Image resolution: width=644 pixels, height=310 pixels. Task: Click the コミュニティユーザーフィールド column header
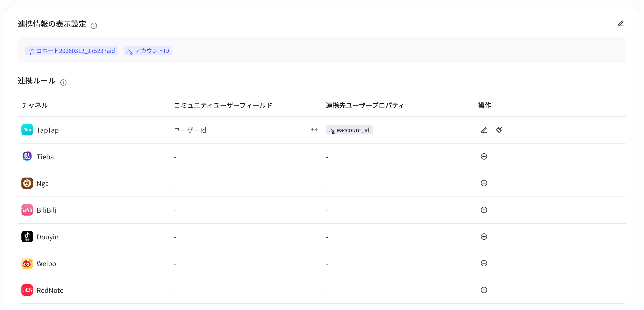pyautogui.click(x=223, y=105)
